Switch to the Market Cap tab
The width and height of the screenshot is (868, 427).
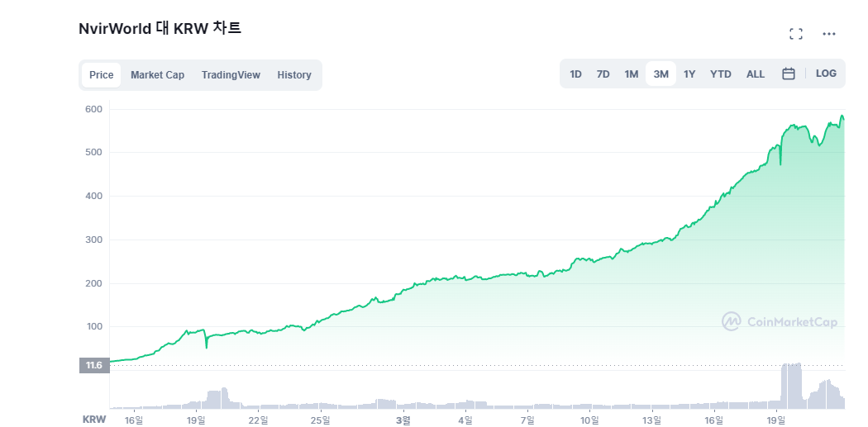tap(157, 75)
